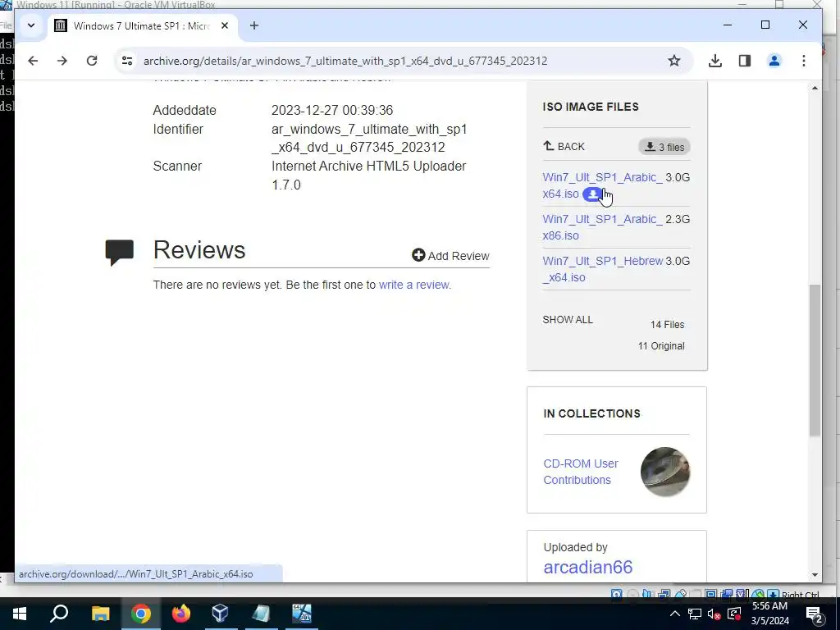Click the muted volume tray icon
The image size is (840, 630).
[714, 614]
